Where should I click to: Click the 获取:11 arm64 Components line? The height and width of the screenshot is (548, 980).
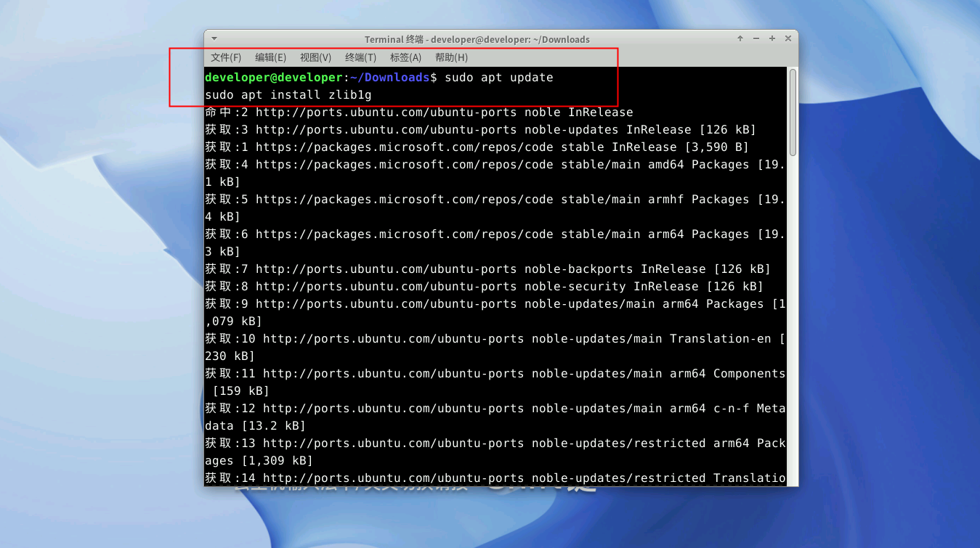(x=495, y=382)
